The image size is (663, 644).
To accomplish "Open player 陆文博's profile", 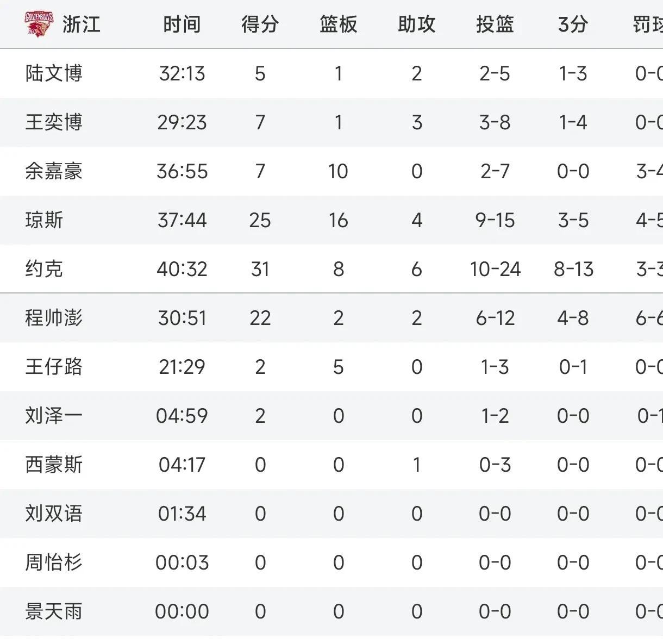I will coord(54,73).
